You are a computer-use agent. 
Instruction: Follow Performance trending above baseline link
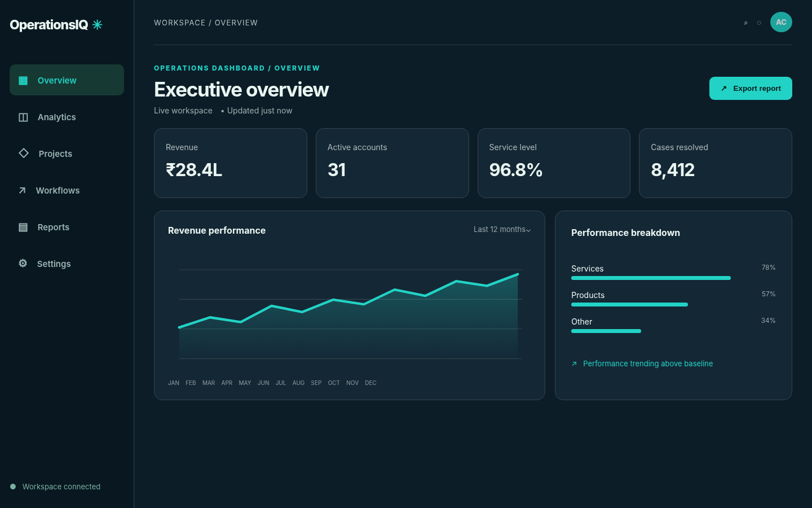tap(648, 364)
